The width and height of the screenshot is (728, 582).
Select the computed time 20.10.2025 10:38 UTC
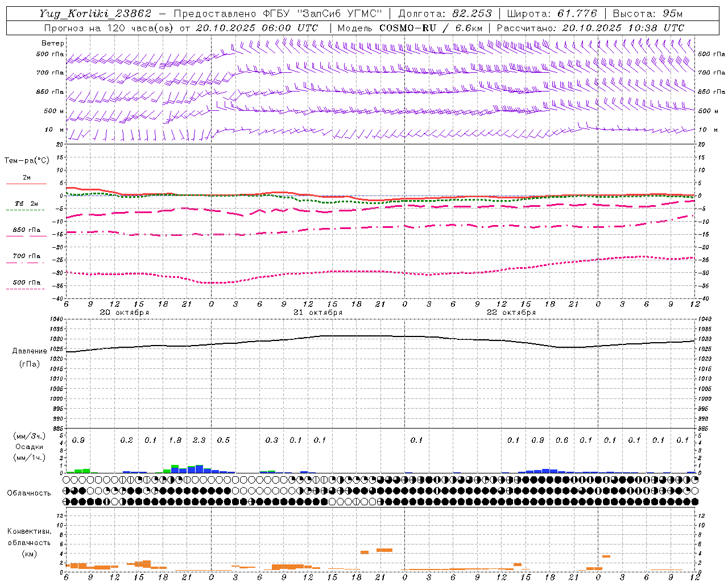(x=623, y=28)
